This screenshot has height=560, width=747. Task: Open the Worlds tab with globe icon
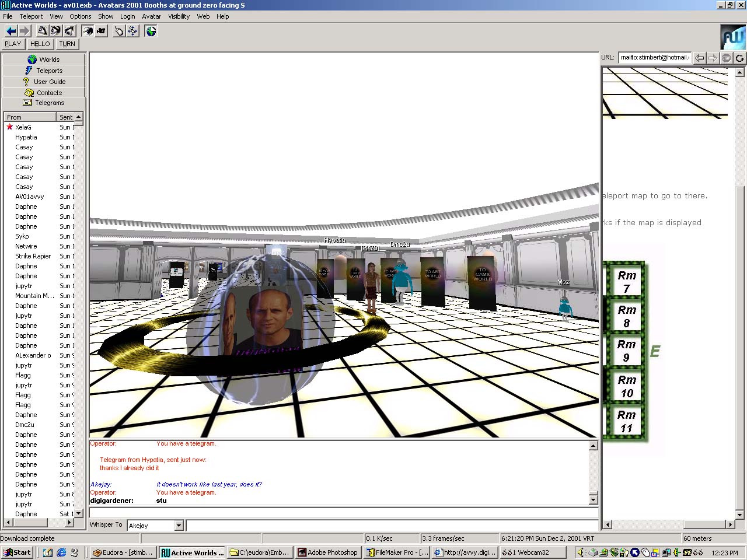point(44,60)
